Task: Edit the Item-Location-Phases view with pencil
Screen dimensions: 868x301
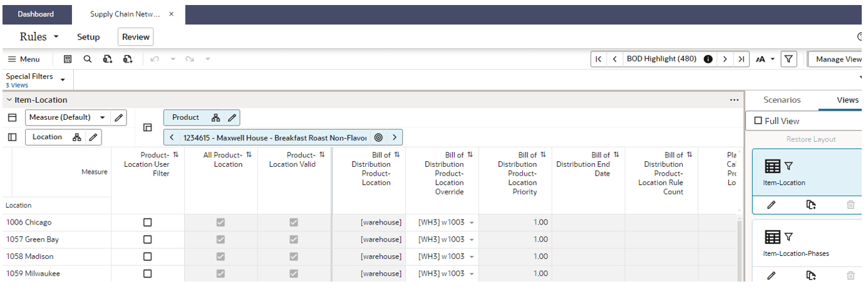Action: [x=772, y=275]
